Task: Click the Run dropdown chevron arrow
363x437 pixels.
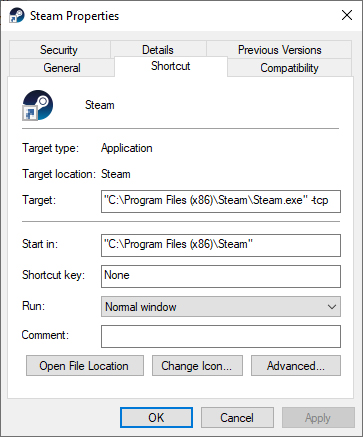Action: pyautogui.click(x=332, y=307)
